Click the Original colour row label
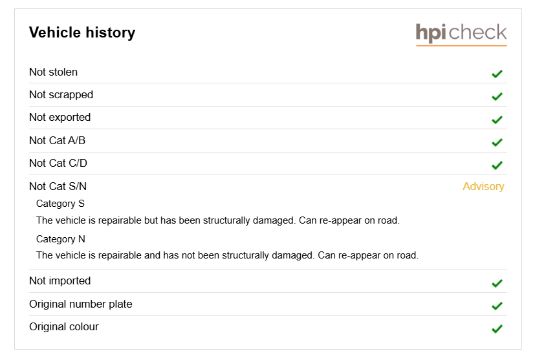This screenshot has width=535, height=360. click(64, 327)
